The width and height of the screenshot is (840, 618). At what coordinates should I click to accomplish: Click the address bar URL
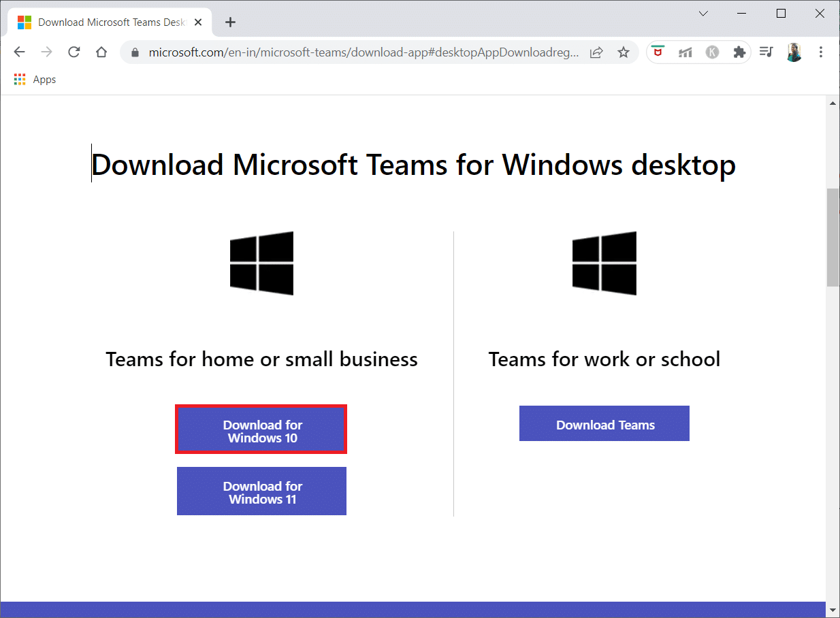[x=364, y=52]
